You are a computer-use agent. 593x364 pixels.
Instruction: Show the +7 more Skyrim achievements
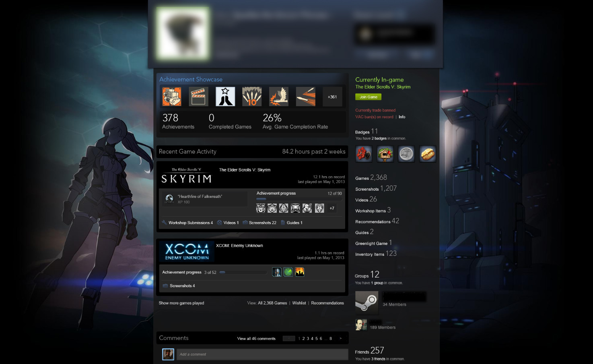pos(332,208)
